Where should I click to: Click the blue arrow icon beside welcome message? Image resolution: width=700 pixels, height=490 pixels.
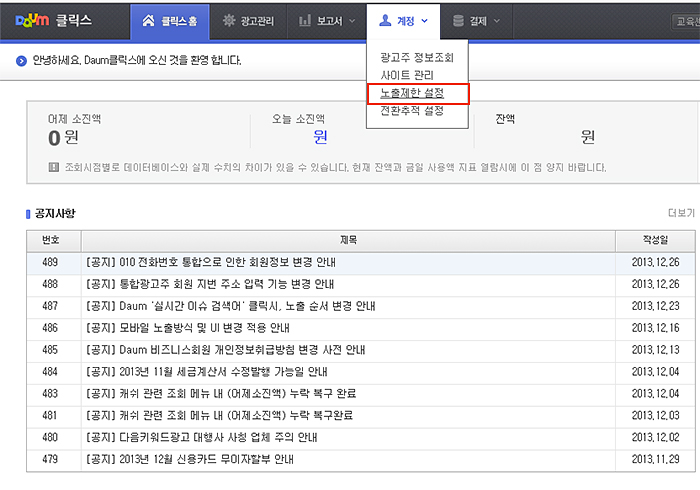click(x=21, y=61)
